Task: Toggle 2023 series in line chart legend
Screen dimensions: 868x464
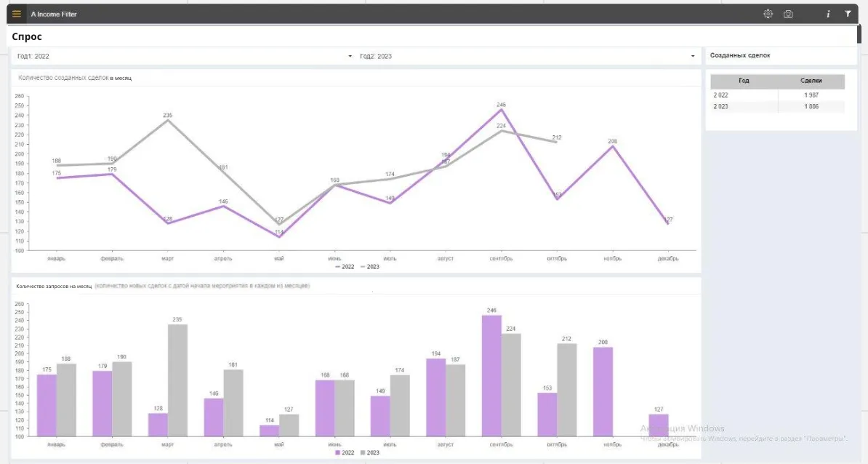Action: pyautogui.click(x=370, y=267)
